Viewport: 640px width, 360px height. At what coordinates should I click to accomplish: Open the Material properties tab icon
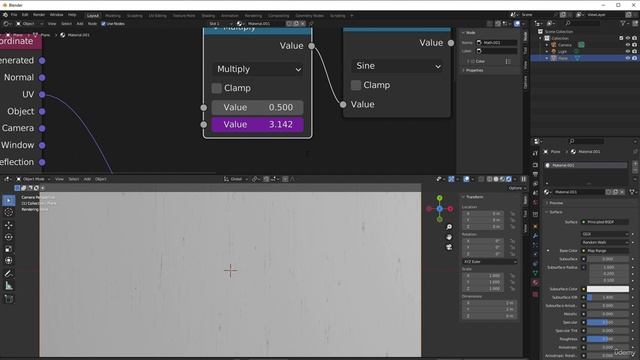tap(536, 282)
